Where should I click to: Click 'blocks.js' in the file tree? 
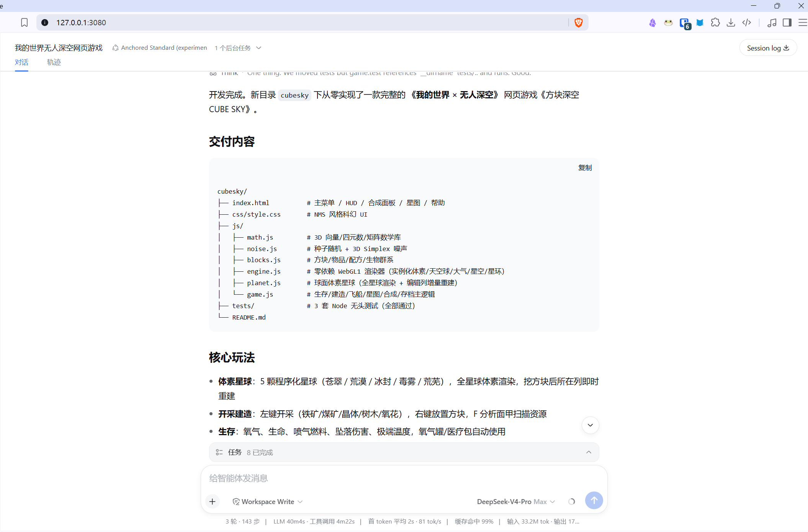264,260
